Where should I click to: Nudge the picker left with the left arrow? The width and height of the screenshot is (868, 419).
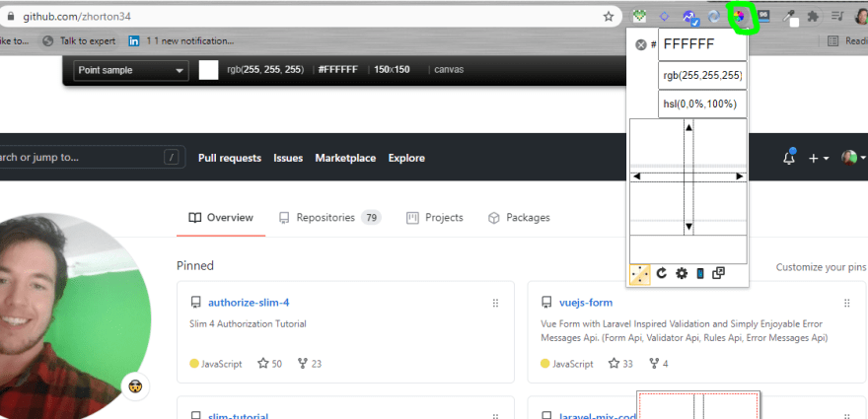click(x=637, y=176)
